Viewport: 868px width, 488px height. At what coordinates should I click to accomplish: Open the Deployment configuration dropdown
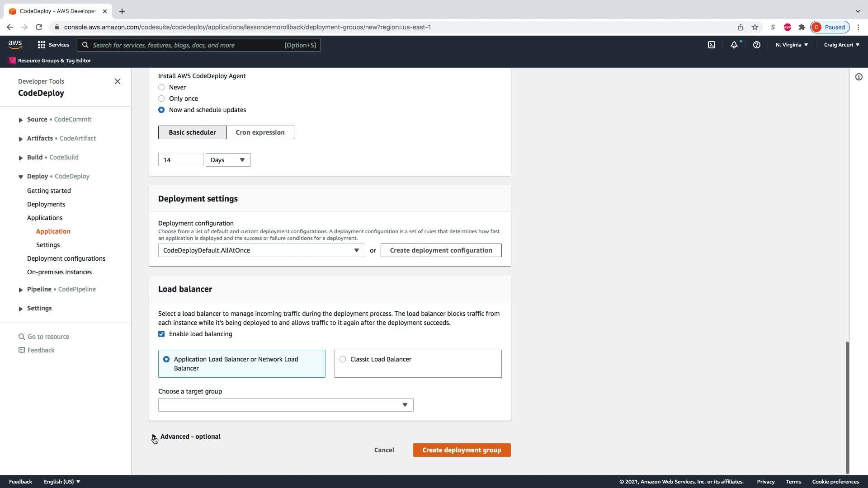click(x=261, y=250)
